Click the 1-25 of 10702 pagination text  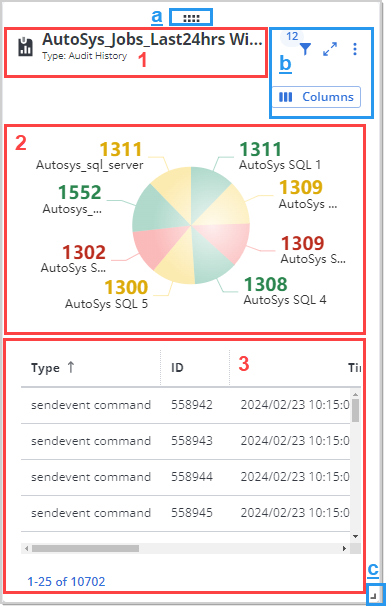[66, 582]
